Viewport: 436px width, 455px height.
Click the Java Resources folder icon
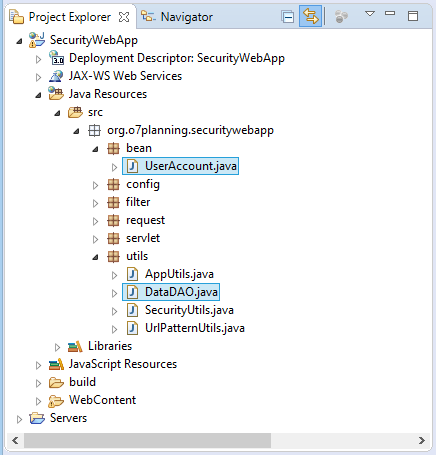56,94
